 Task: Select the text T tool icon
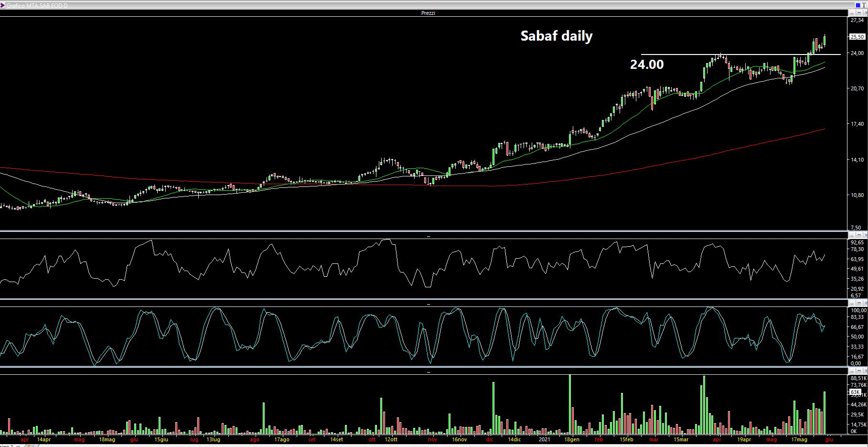coord(864,5)
